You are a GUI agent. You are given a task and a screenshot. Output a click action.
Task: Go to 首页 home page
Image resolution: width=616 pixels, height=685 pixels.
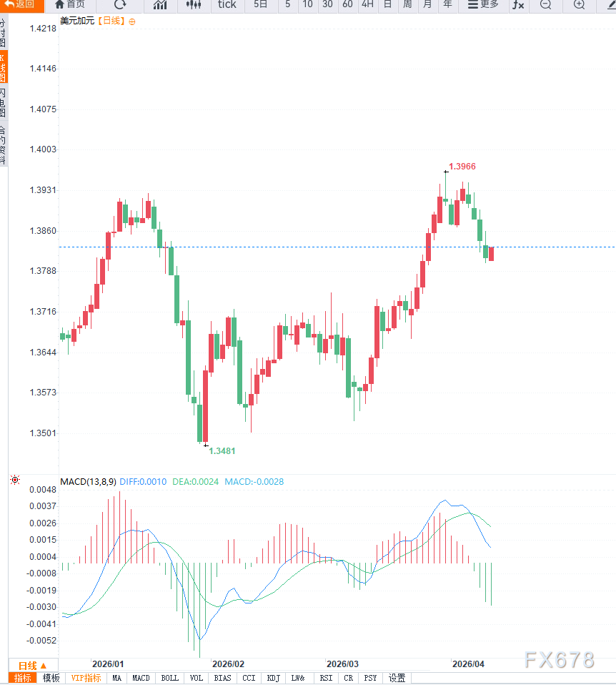click(69, 4)
